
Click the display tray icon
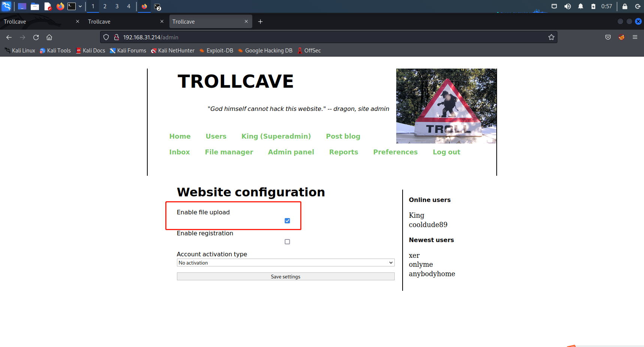click(x=554, y=6)
